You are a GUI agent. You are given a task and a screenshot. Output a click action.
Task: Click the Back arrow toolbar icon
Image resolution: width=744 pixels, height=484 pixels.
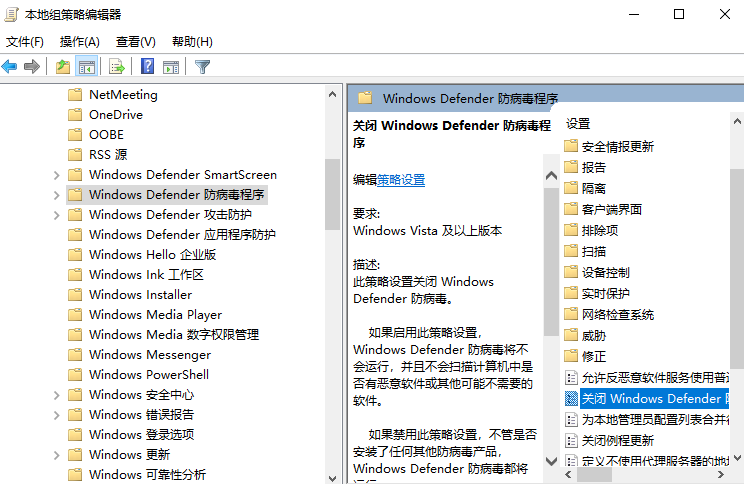(10, 67)
